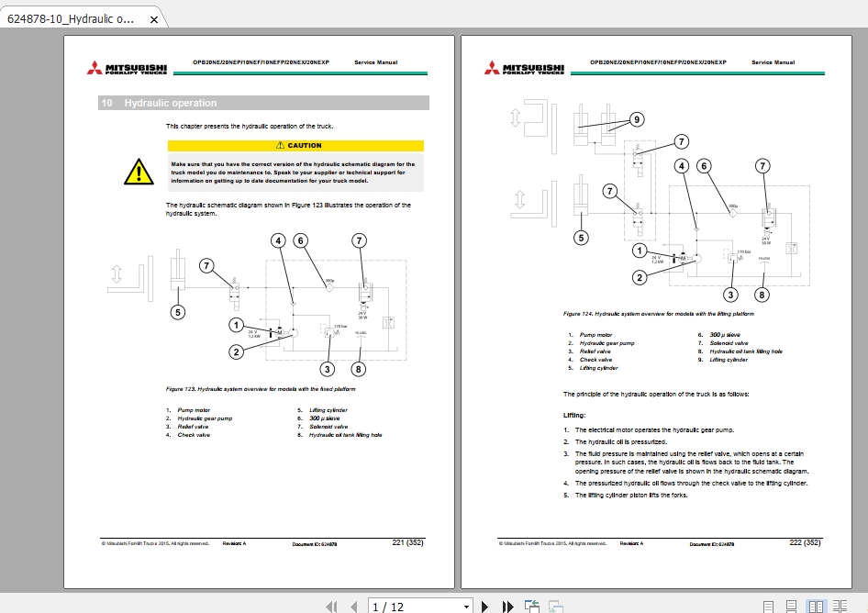Toggle the book view layout
This screenshot has width=868, height=613.
click(x=841, y=606)
